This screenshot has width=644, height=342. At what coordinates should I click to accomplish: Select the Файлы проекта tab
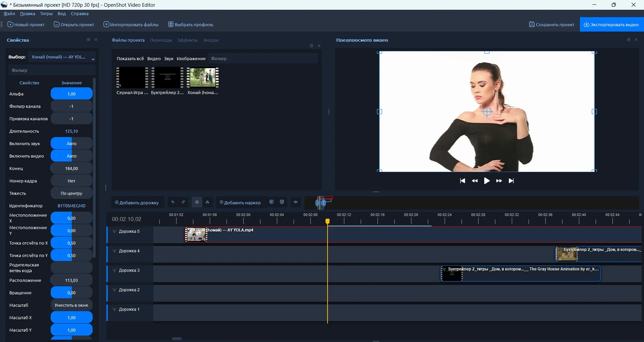tap(128, 40)
